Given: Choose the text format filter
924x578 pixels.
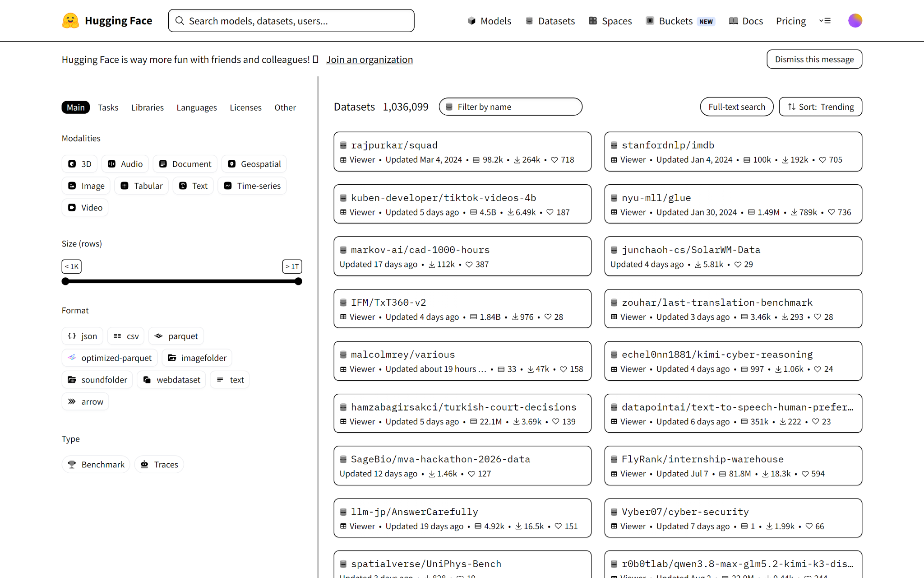Looking at the screenshot, I should click(230, 380).
